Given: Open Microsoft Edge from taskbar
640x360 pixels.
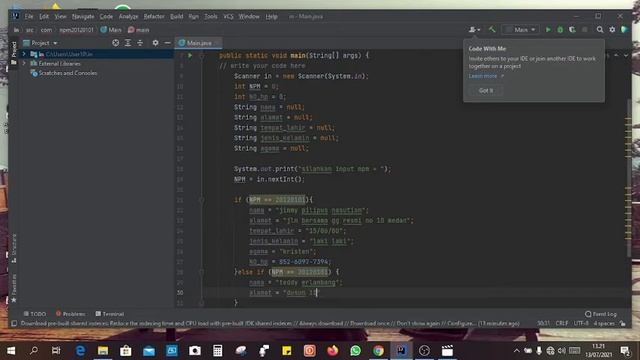Looking at the screenshot, I should point(80,351).
